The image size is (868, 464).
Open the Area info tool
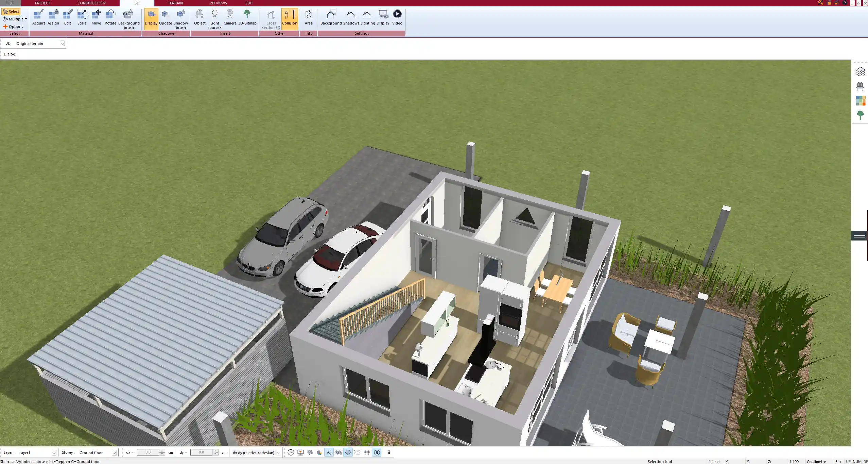309,18
